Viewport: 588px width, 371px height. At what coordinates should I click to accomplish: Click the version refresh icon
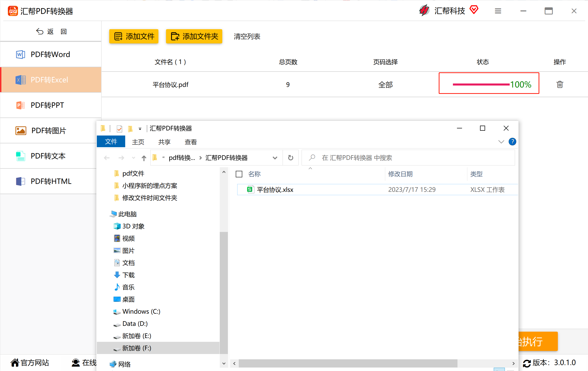click(527, 363)
